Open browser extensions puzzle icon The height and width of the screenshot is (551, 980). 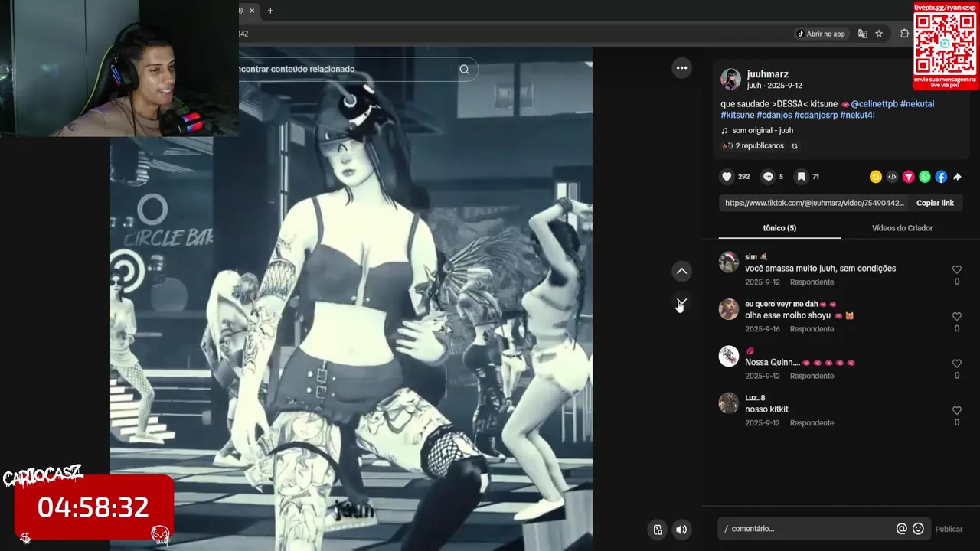[905, 34]
